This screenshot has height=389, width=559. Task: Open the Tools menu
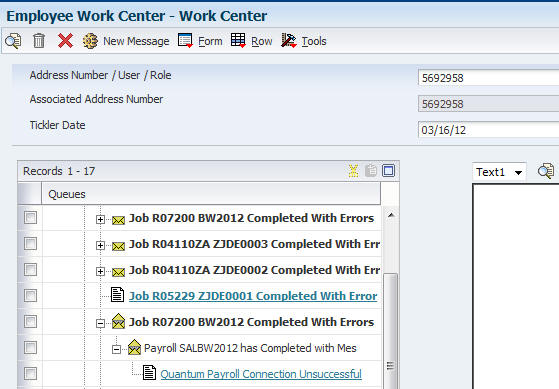point(304,41)
